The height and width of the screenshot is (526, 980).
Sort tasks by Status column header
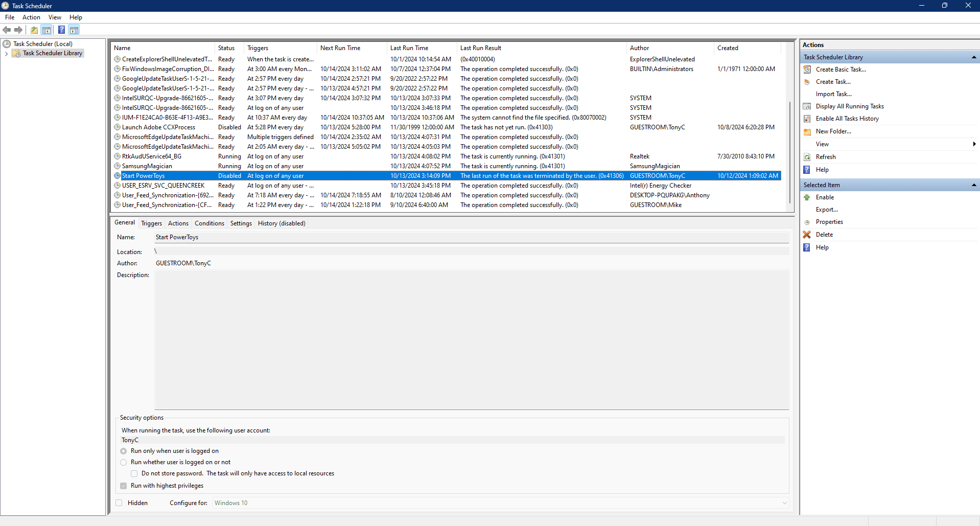coord(229,48)
